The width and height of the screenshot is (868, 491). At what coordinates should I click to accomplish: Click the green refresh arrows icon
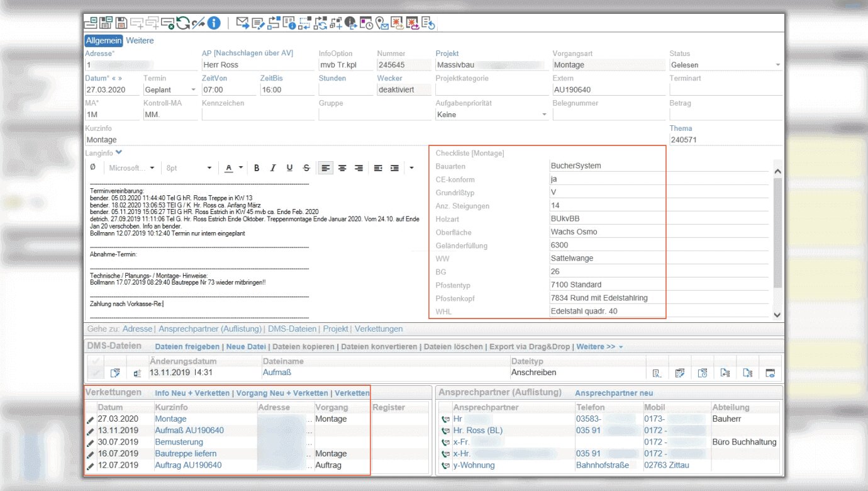[183, 23]
